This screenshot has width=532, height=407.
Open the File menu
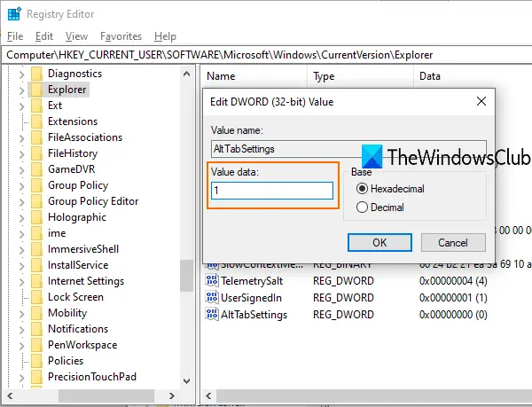click(15, 36)
